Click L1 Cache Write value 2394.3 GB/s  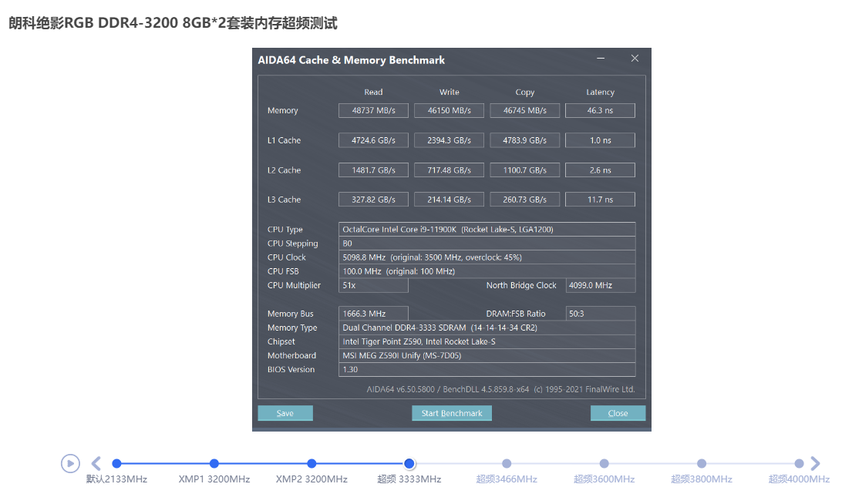point(449,140)
